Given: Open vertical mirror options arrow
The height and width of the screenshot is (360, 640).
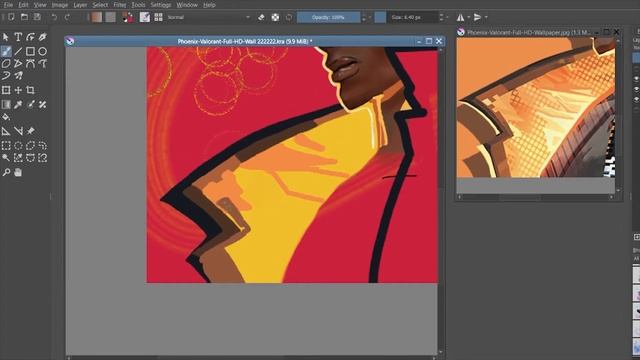Looking at the screenshot, I should pos(486,17).
